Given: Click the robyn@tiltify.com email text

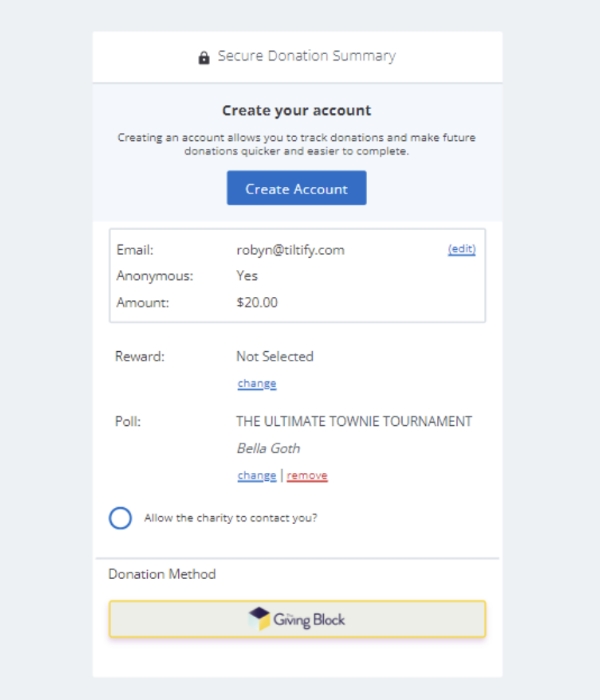Looking at the screenshot, I should (x=291, y=250).
